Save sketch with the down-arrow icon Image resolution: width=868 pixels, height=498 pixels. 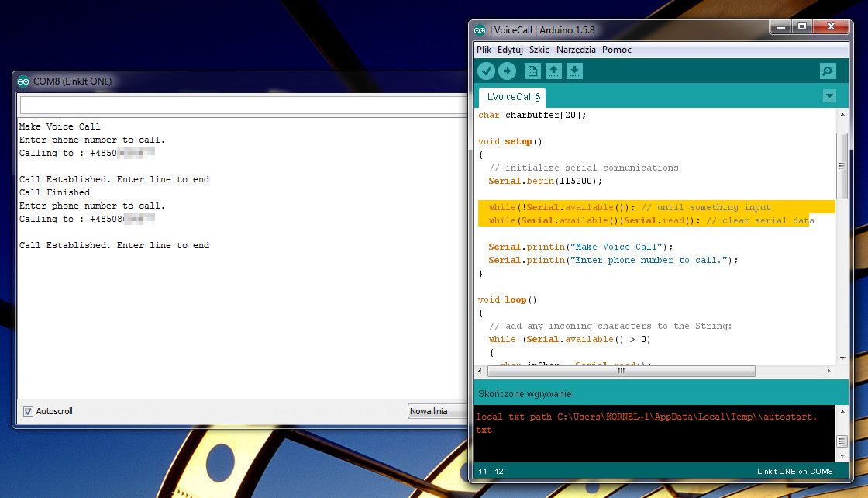click(x=574, y=71)
